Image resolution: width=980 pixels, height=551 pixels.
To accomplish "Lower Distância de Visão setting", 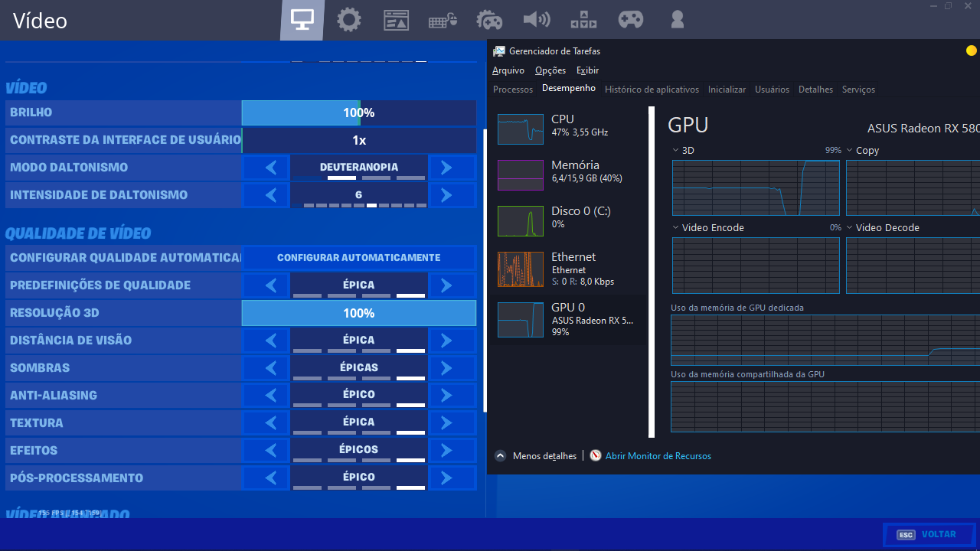I will tap(266, 341).
